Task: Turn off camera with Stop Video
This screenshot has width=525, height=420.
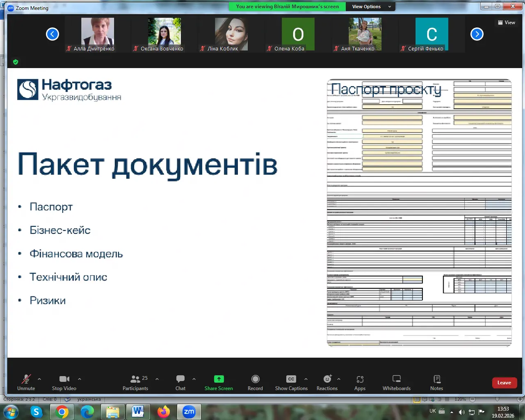Action: (64, 382)
